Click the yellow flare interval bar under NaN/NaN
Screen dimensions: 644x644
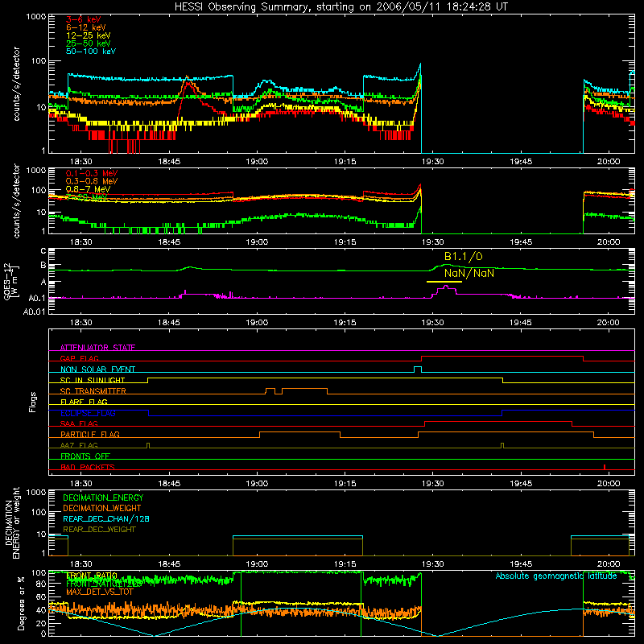[x=444, y=282]
